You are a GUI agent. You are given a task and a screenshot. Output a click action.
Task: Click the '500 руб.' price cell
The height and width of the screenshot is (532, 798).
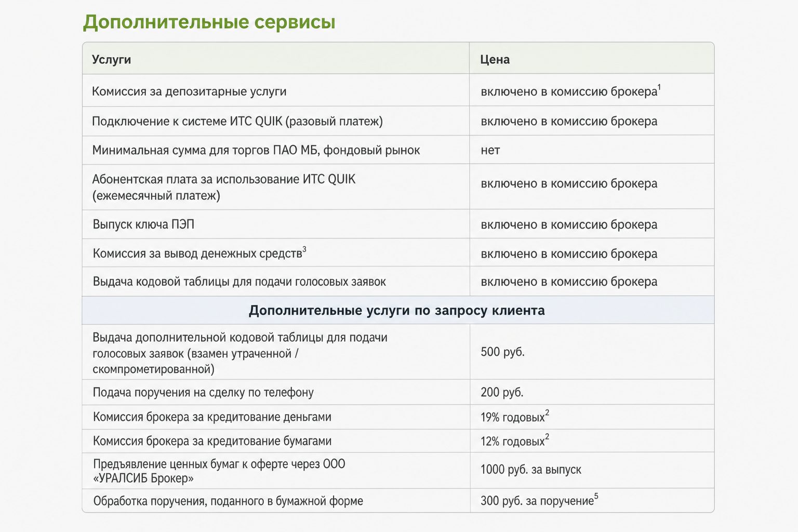pyautogui.click(x=592, y=352)
